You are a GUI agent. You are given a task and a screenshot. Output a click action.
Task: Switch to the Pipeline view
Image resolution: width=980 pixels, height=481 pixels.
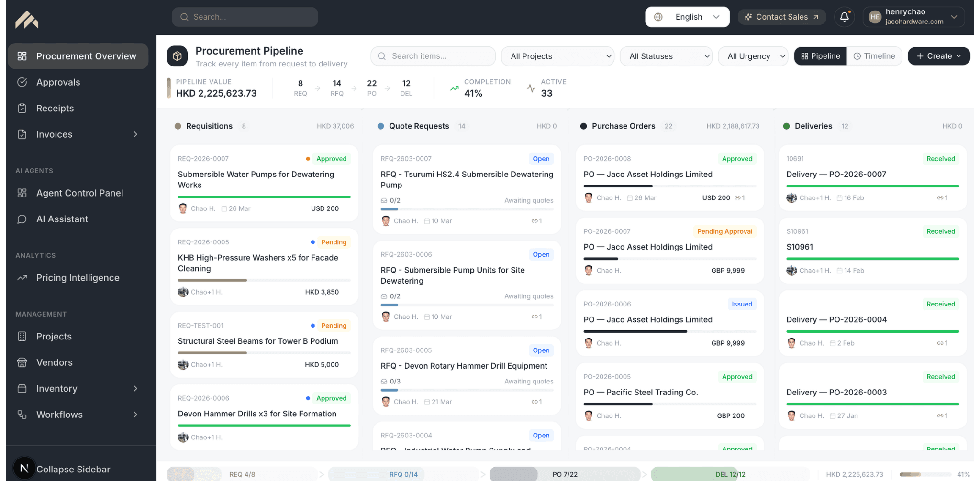pyautogui.click(x=820, y=56)
